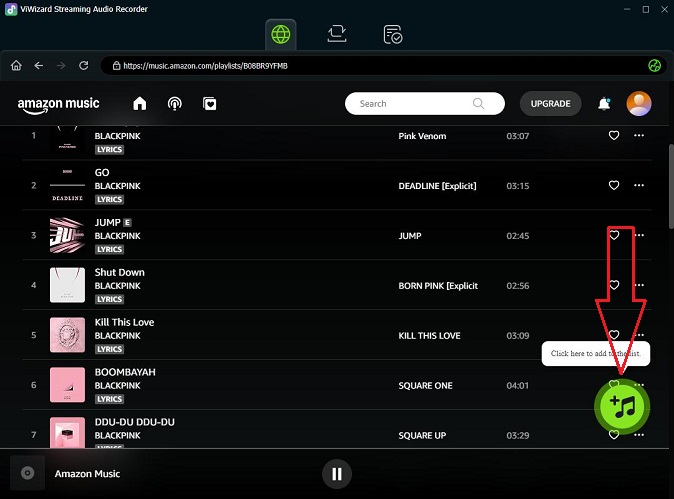Select the Kill This Love song title

[124, 322]
